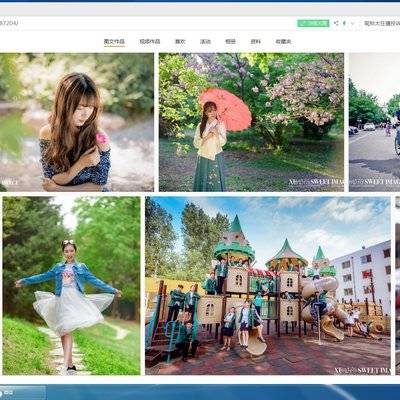The width and height of the screenshot is (400, 400).
Task: Click the bookmark text at address bar right end
Action: tap(382, 23)
